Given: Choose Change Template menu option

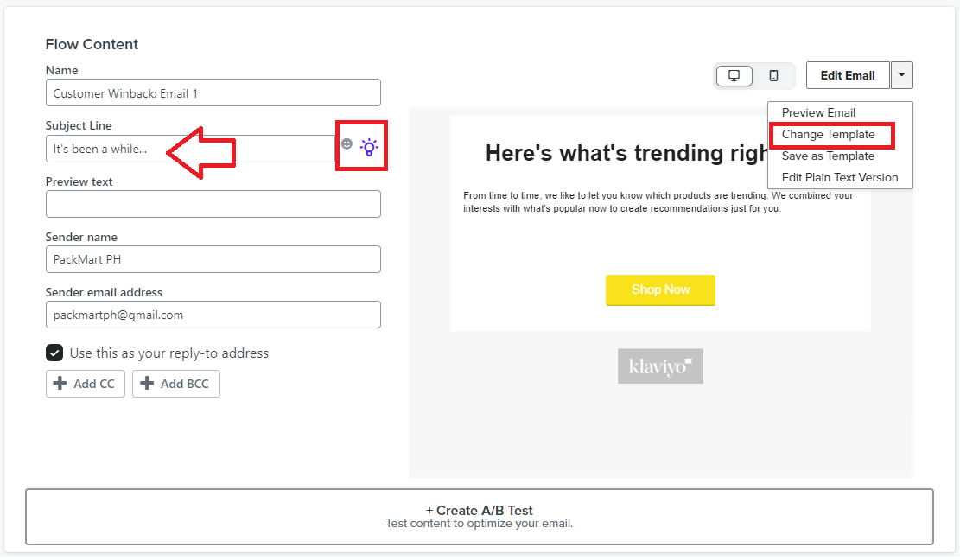Looking at the screenshot, I should [x=828, y=135].
